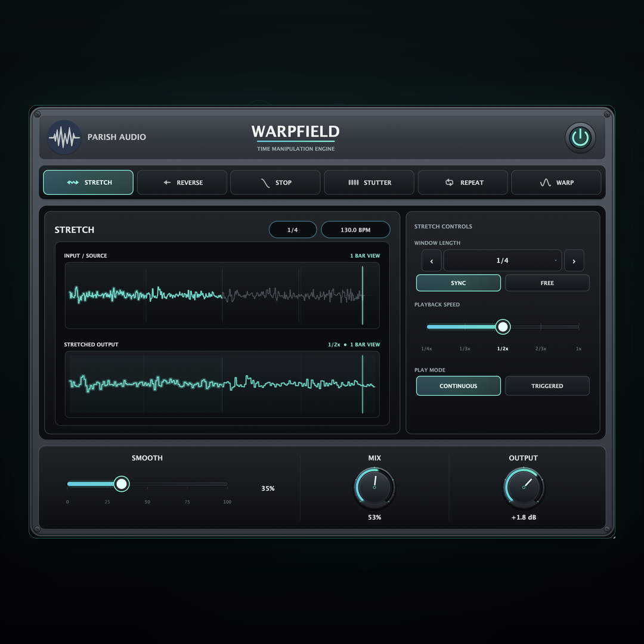Image resolution: width=644 pixels, height=644 pixels.
Task: Toggle the plugin power button
Action: tap(580, 138)
